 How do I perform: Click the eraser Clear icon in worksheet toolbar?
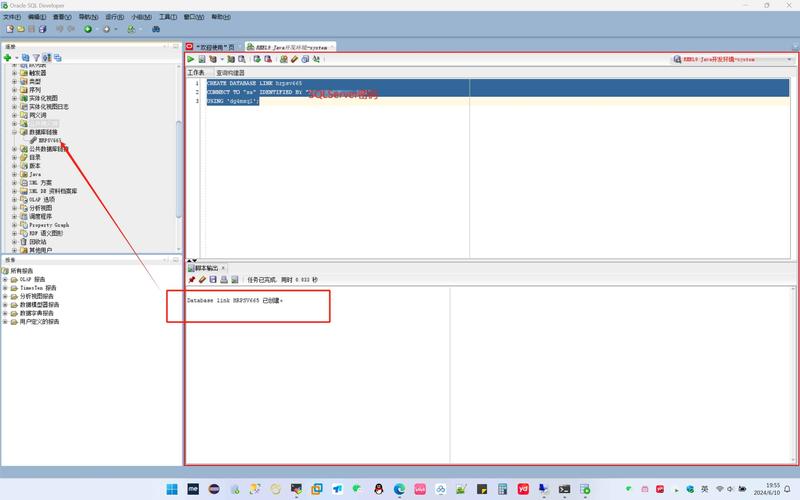294,60
